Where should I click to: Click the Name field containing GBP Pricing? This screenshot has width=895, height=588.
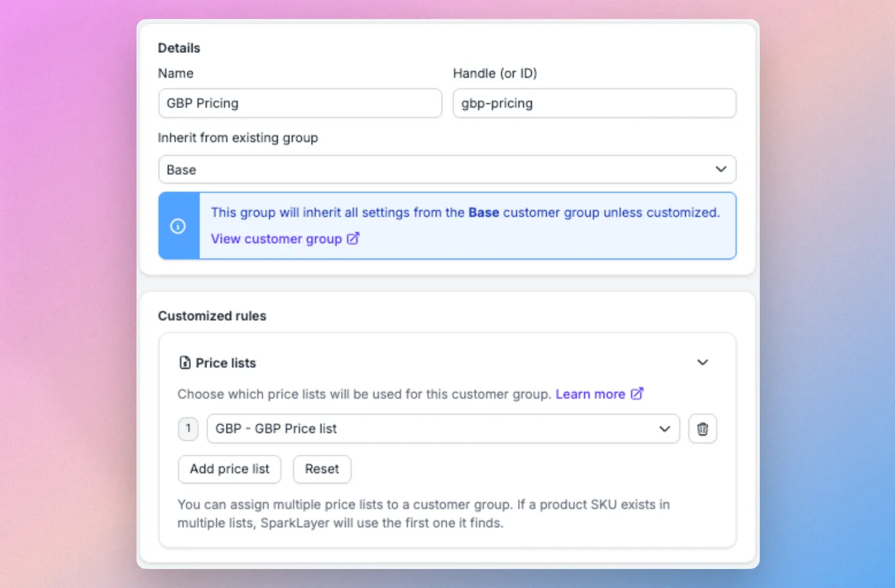tap(301, 103)
